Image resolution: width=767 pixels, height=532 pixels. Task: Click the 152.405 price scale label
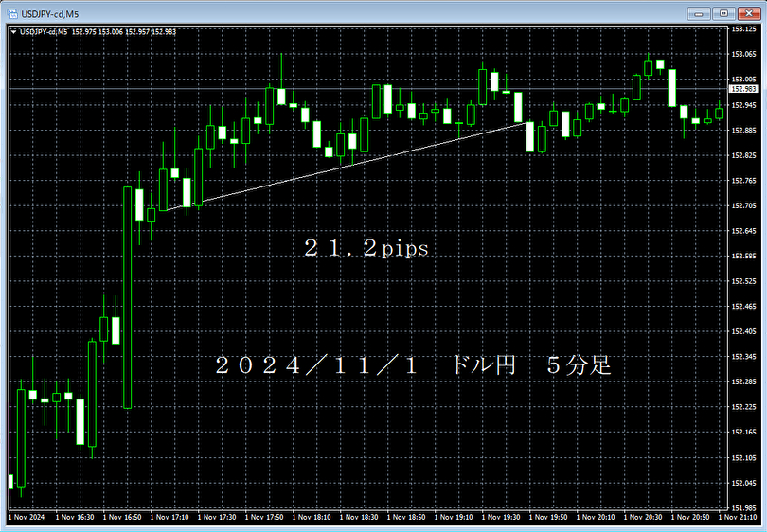tap(743, 331)
